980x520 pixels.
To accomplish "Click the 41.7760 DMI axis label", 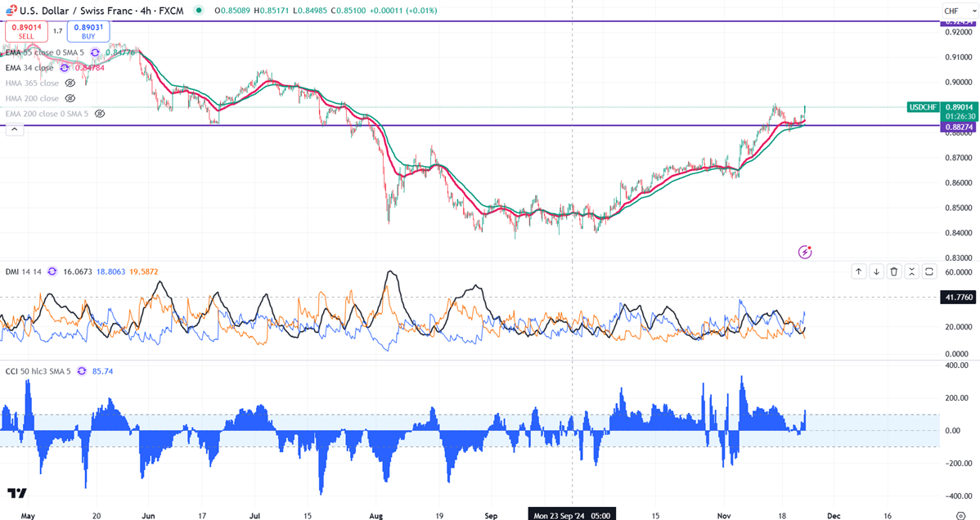I will tap(958, 298).
